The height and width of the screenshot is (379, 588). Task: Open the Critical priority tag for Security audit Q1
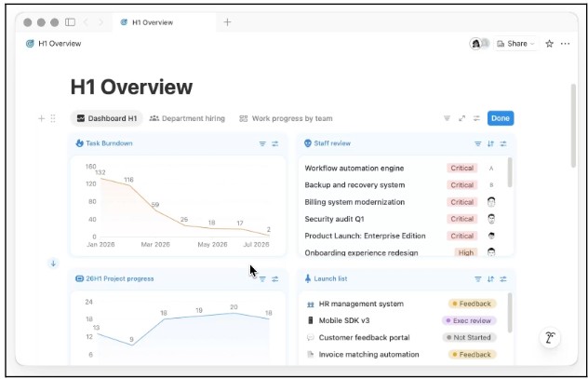click(462, 219)
